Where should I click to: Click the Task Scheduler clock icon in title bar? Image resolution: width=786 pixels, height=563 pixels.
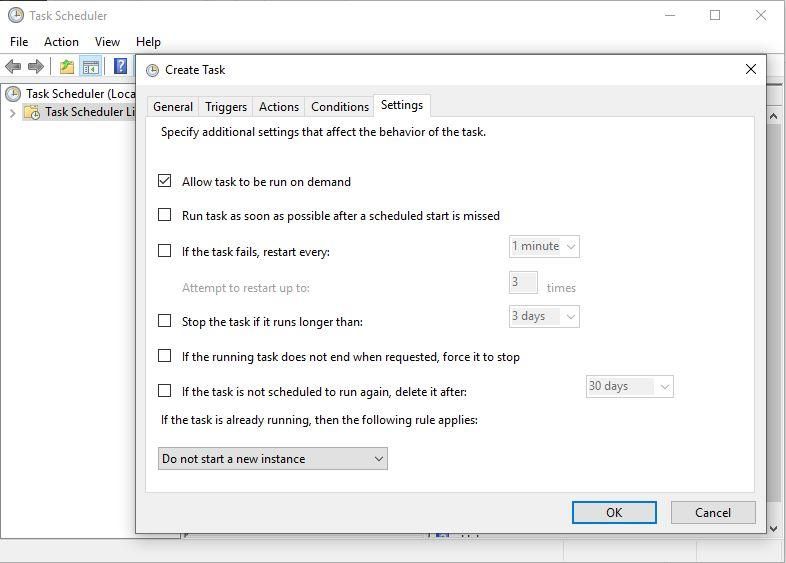point(16,16)
